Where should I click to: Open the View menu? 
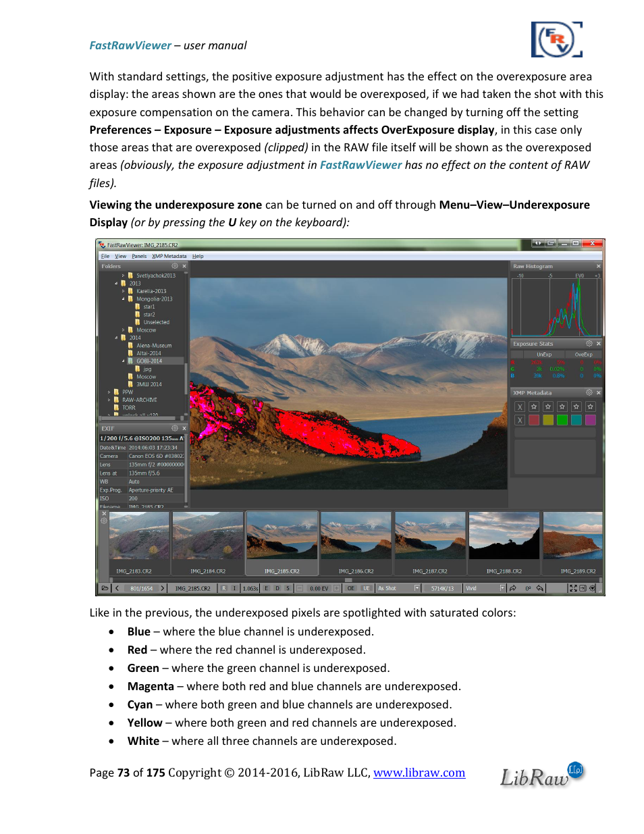[x=121, y=256]
